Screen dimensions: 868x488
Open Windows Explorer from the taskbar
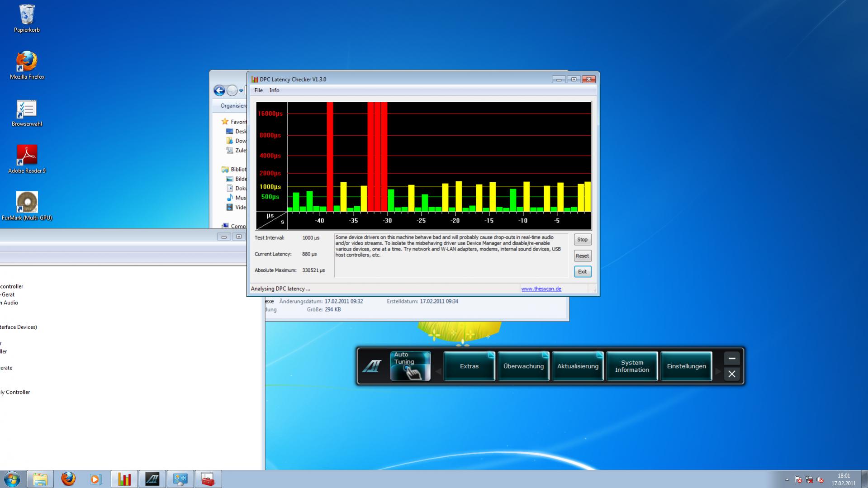click(x=40, y=479)
